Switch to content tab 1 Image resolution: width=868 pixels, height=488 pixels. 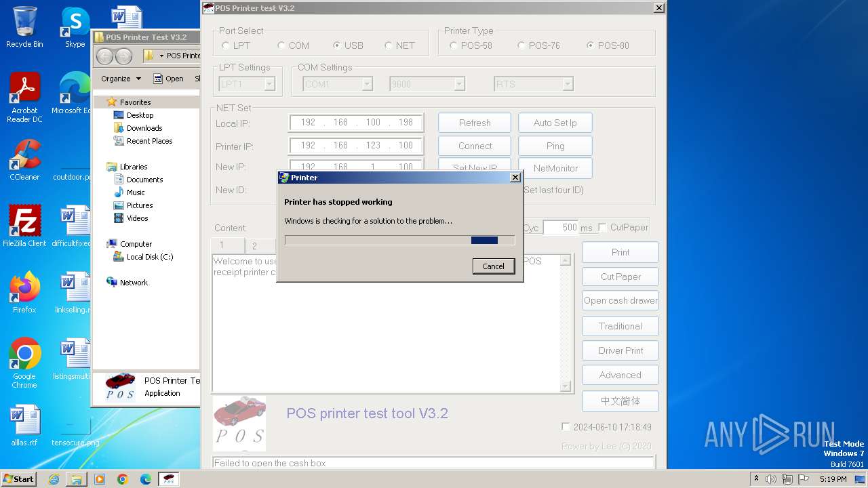228,245
